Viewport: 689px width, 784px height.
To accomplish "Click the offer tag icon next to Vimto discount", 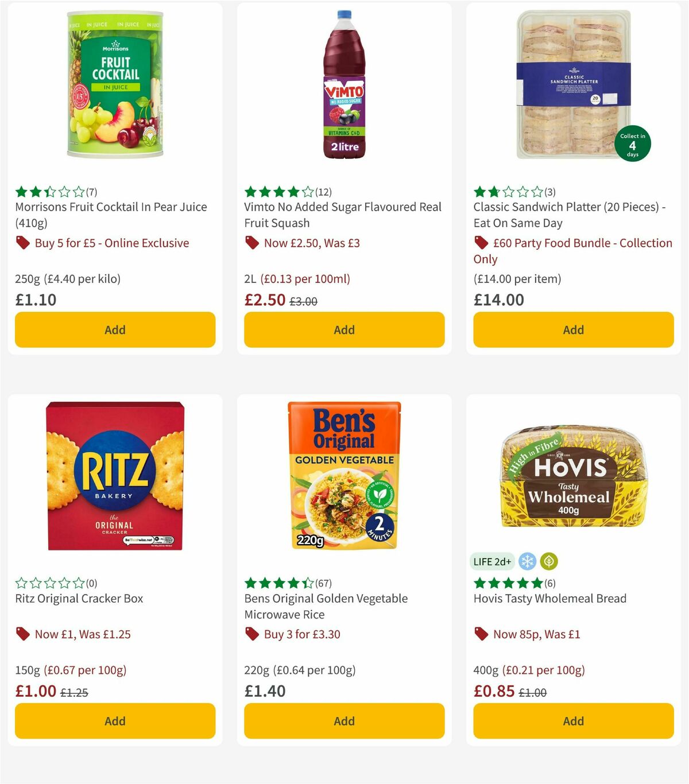I will click(251, 243).
